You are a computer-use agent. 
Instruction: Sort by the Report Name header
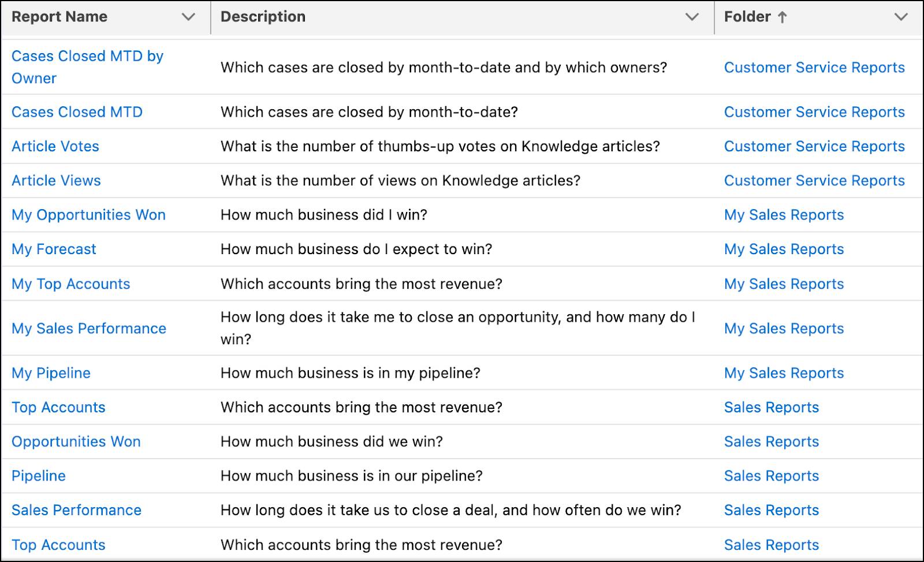(x=59, y=17)
